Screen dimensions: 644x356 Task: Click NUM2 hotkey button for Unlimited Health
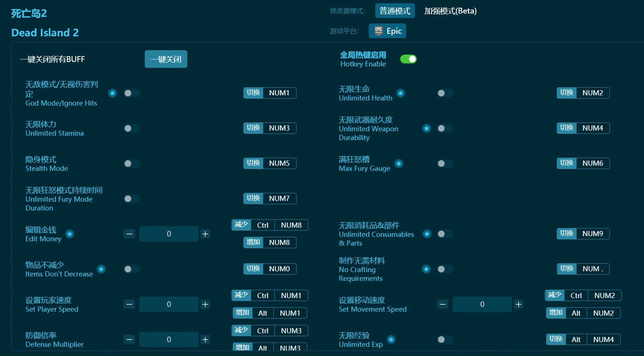point(583,93)
